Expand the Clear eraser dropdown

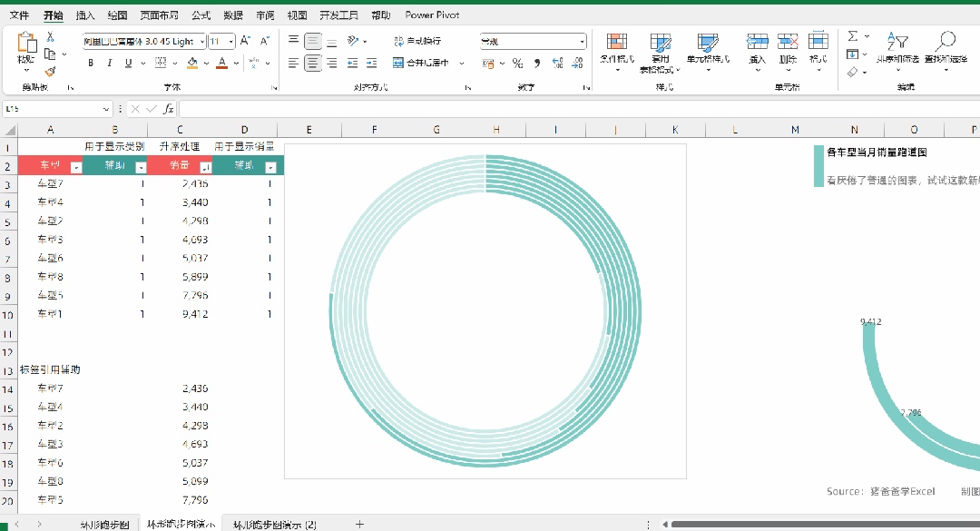click(865, 73)
